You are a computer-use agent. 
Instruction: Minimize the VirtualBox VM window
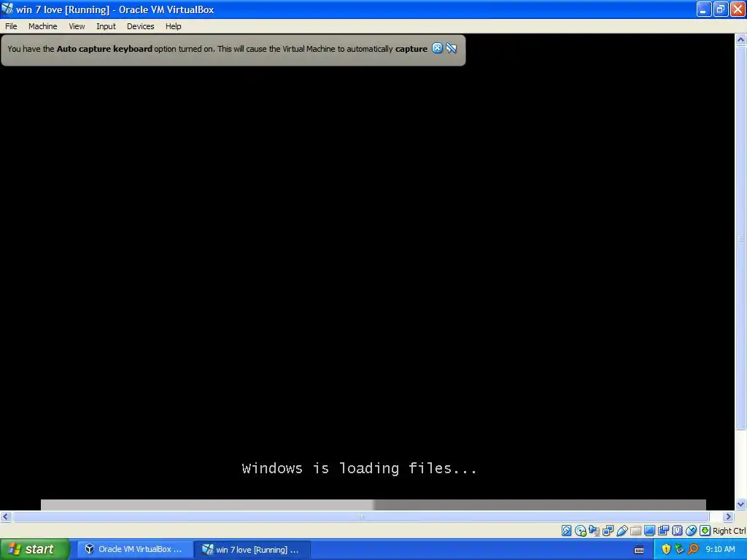704,9
